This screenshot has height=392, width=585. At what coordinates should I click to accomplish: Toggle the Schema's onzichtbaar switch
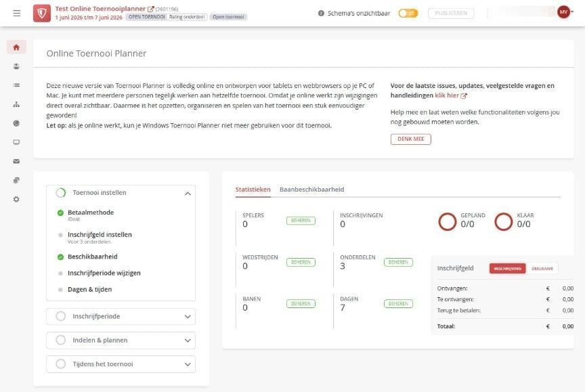[408, 14]
